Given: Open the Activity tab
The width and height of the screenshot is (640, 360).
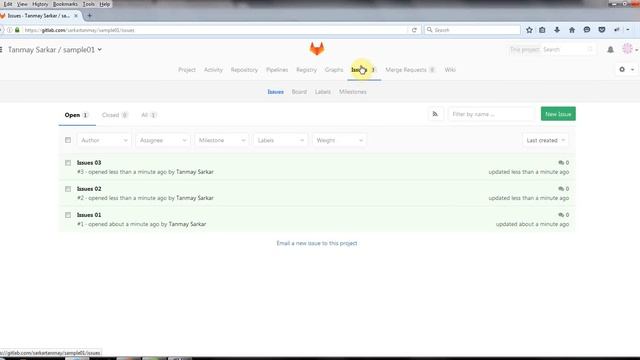Looking at the screenshot, I should (x=213, y=70).
